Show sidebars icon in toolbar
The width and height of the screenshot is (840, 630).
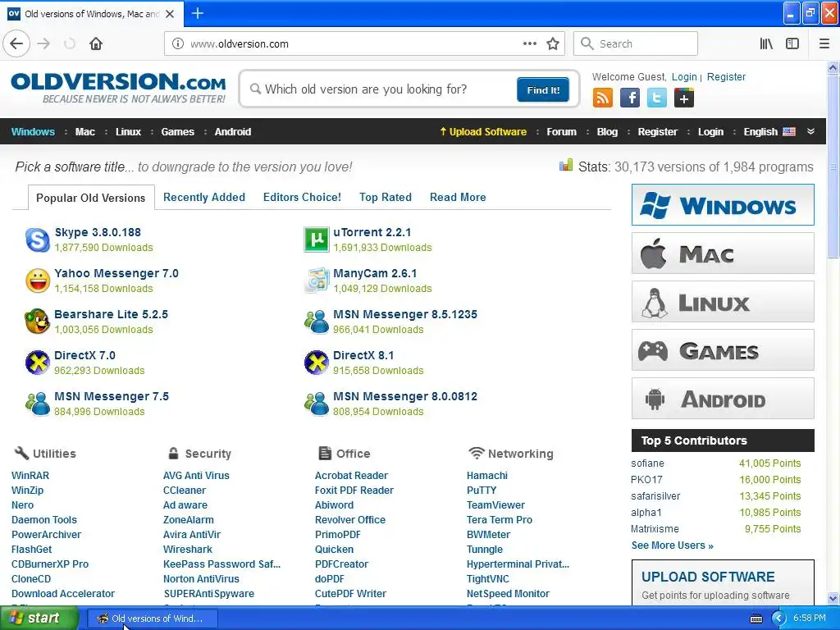792,43
